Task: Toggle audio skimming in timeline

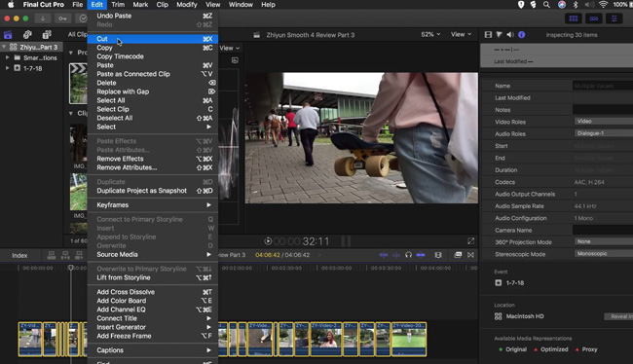Action: point(396,255)
